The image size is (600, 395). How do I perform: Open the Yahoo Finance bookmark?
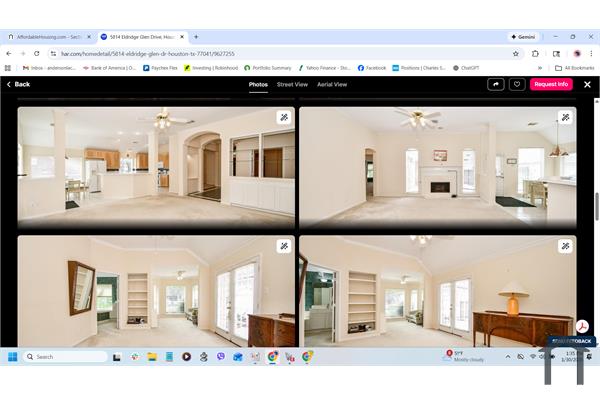tap(324, 68)
